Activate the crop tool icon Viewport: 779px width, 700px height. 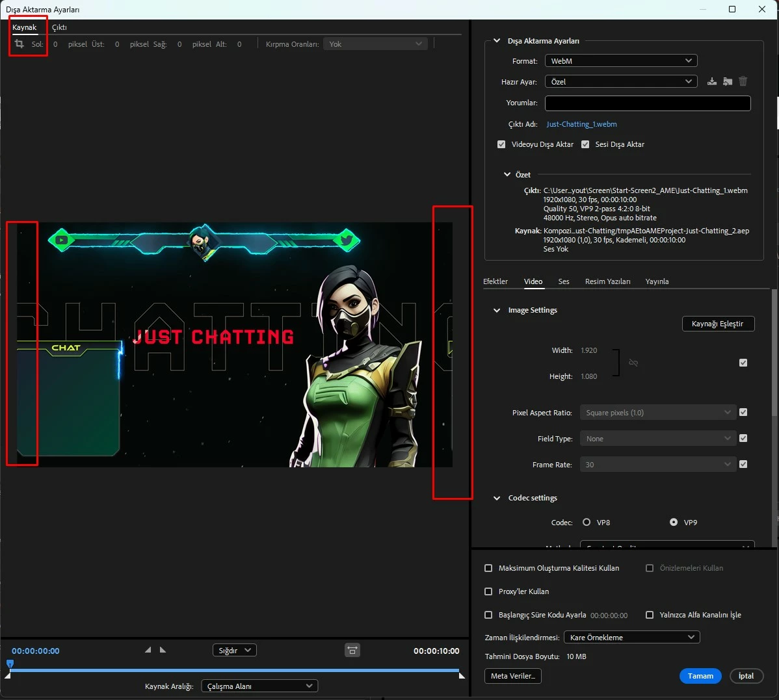coord(19,44)
